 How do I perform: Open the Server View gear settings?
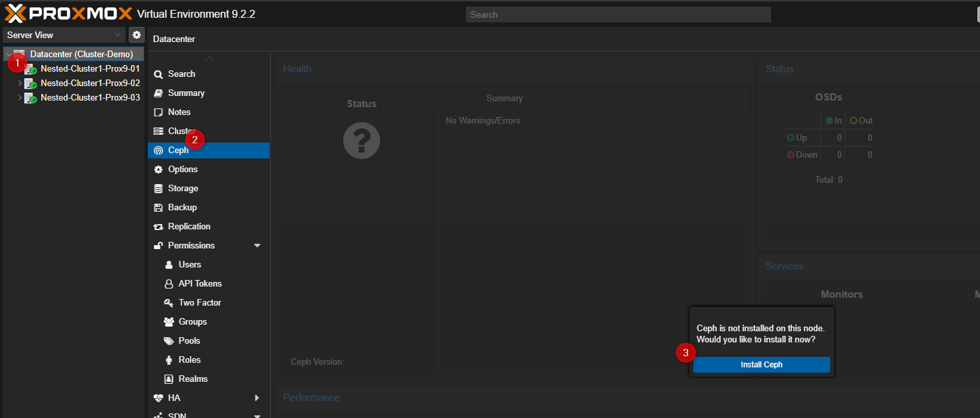pos(137,35)
